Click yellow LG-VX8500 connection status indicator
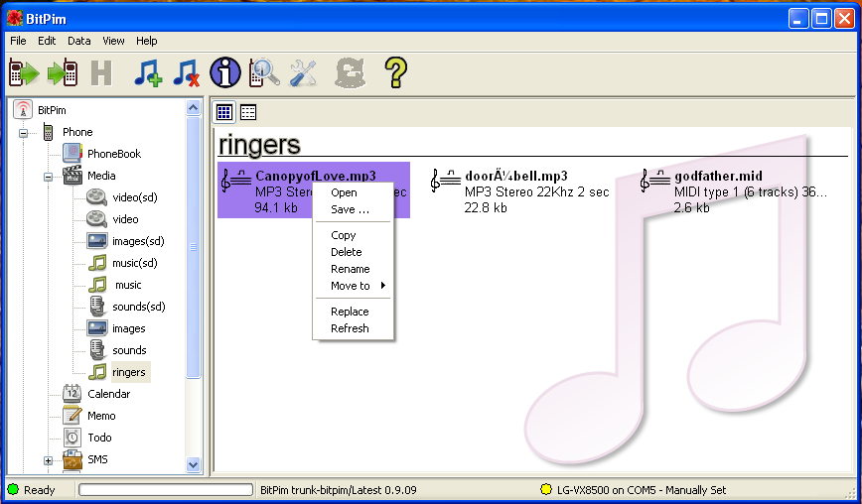The width and height of the screenshot is (862, 504). tap(546, 490)
